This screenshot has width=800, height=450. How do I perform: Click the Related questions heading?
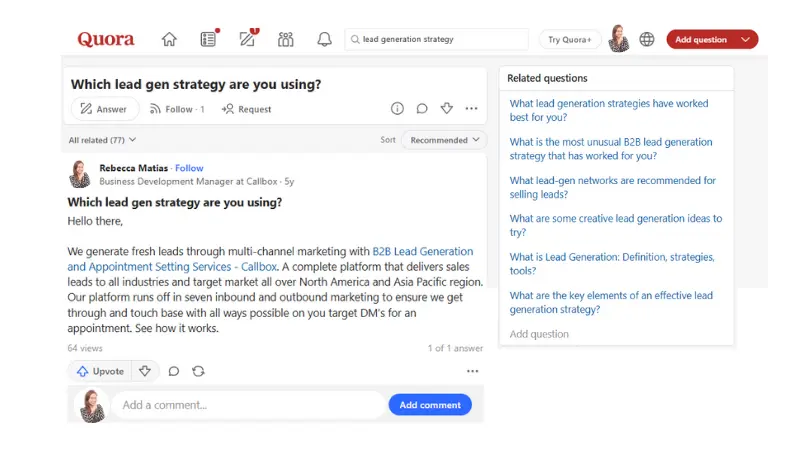coord(547,78)
